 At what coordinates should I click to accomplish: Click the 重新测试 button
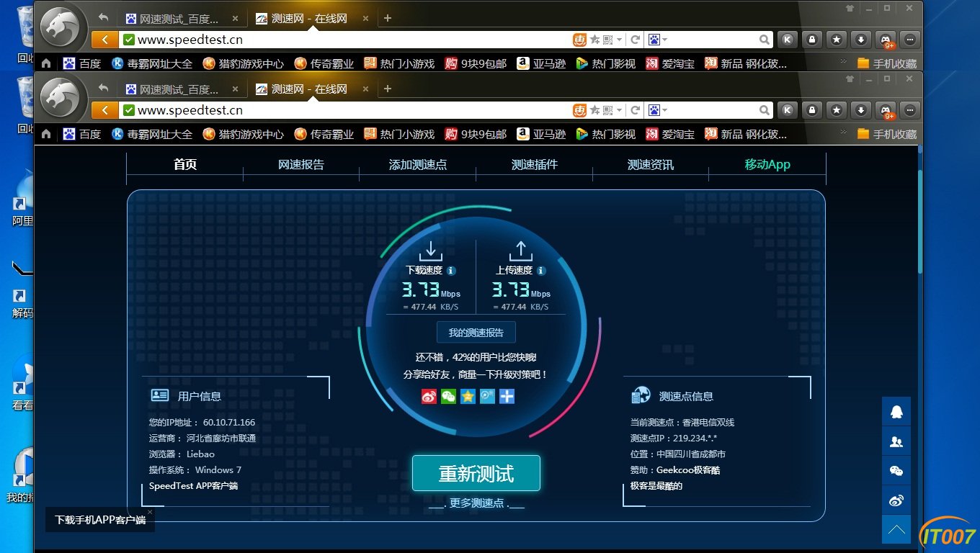476,473
